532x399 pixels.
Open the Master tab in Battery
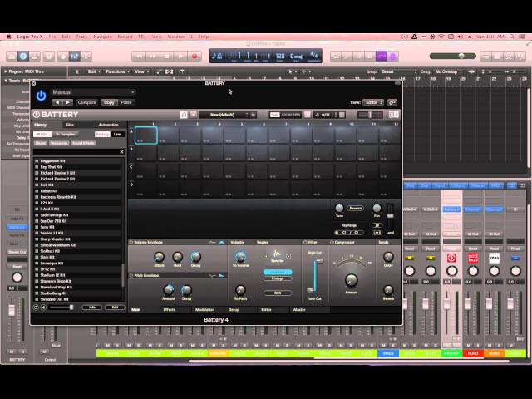pos(299,310)
